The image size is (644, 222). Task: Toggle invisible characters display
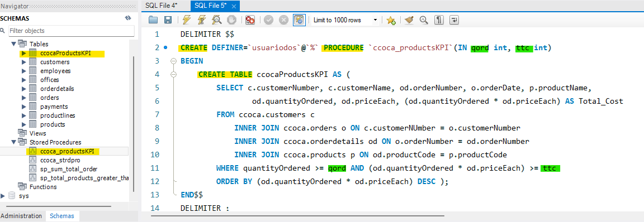[439, 20]
